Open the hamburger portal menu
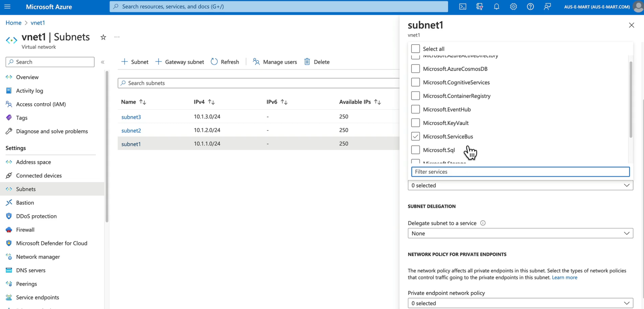The width and height of the screenshot is (644, 309). pos(7,7)
